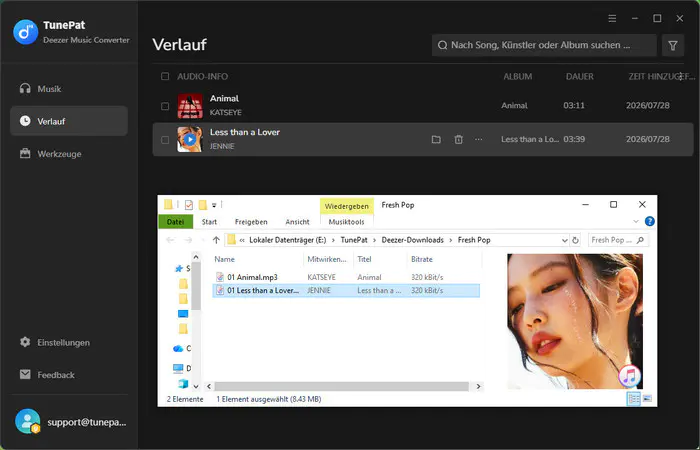Expand breadcrumb double-chevron for hidden folders

(x=242, y=240)
